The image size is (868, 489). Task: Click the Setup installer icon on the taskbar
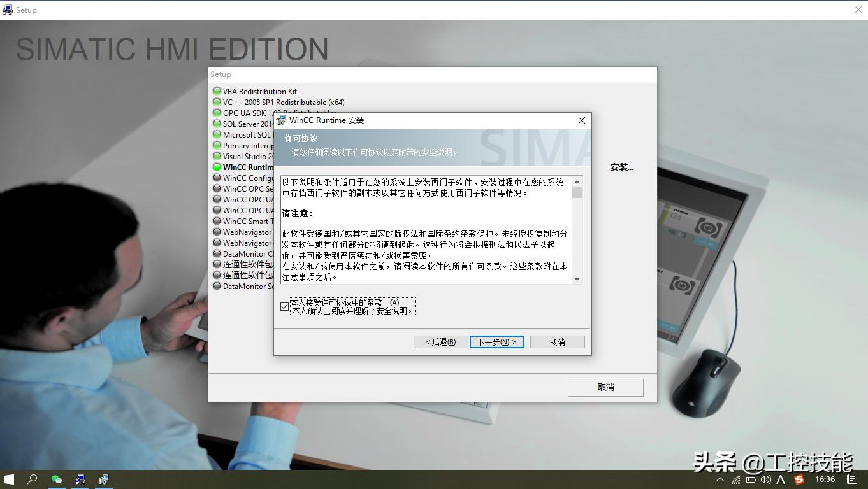[x=80, y=479]
